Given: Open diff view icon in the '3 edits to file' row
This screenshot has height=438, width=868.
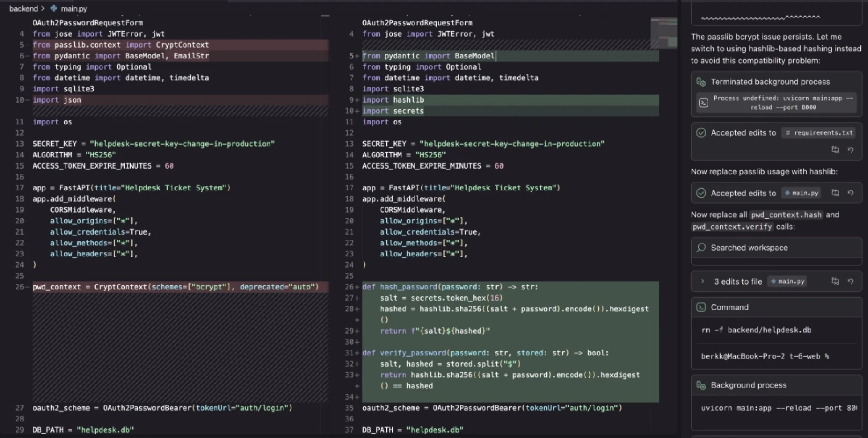Looking at the screenshot, I should pos(835,281).
